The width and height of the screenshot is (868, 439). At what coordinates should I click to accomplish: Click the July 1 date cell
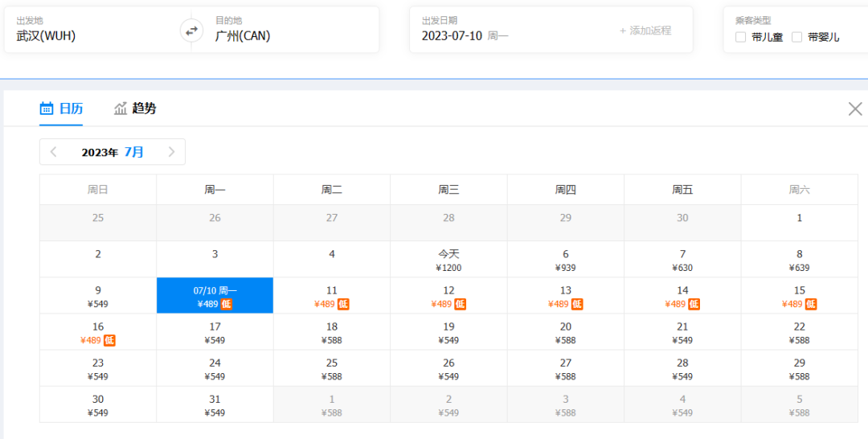click(800, 223)
